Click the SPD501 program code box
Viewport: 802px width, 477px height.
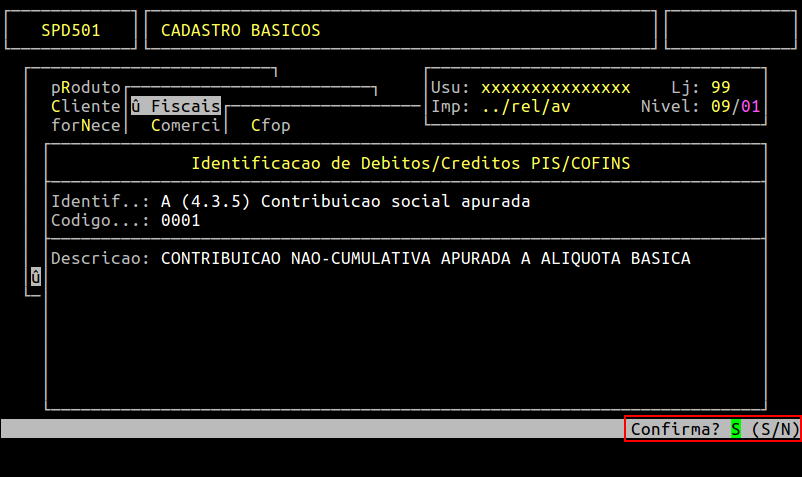pos(70,30)
